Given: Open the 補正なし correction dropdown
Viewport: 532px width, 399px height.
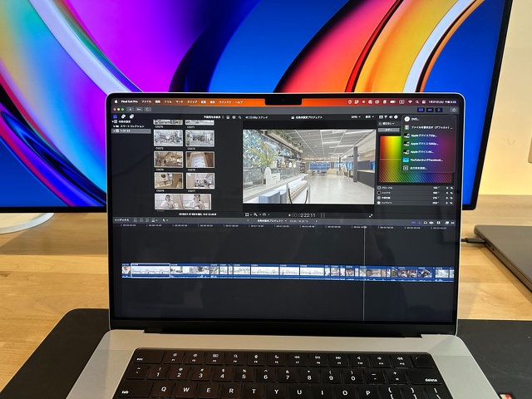Looking at the screenshot, I should pyautogui.click(x=387, y=124).
